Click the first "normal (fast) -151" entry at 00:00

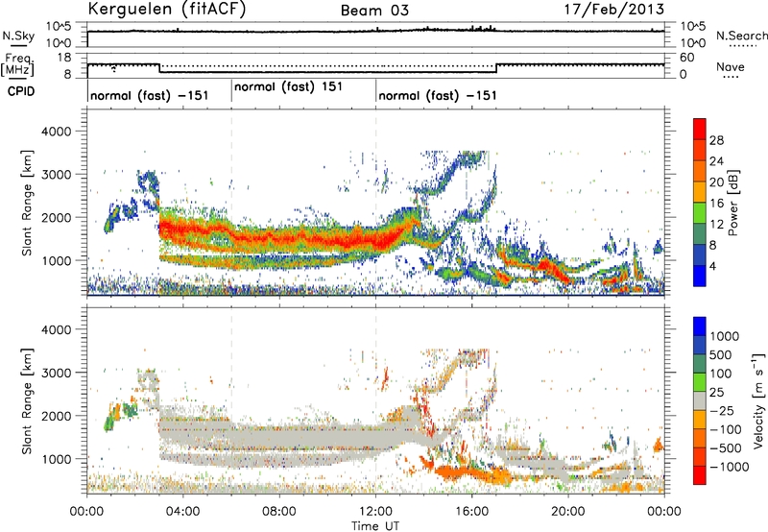point(150,95)
